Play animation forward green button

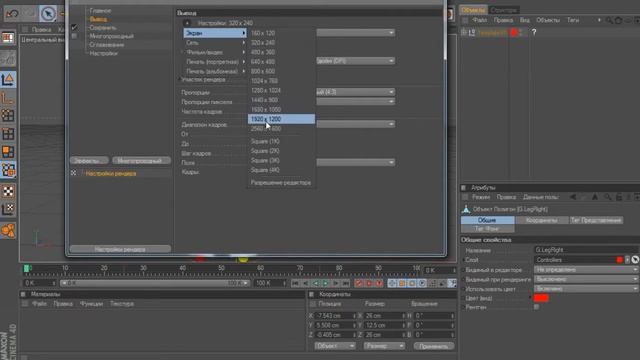click(x=326, y=283)
